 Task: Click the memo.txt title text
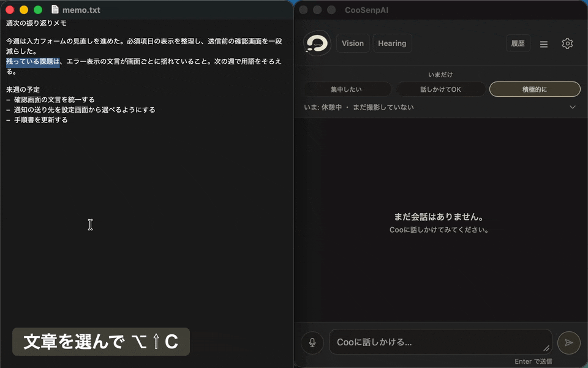[x=81, y=10]
